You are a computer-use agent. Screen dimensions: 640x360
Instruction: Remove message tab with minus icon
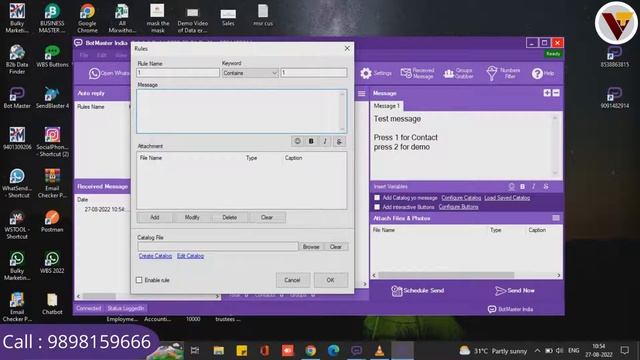[x=556, y=93]
